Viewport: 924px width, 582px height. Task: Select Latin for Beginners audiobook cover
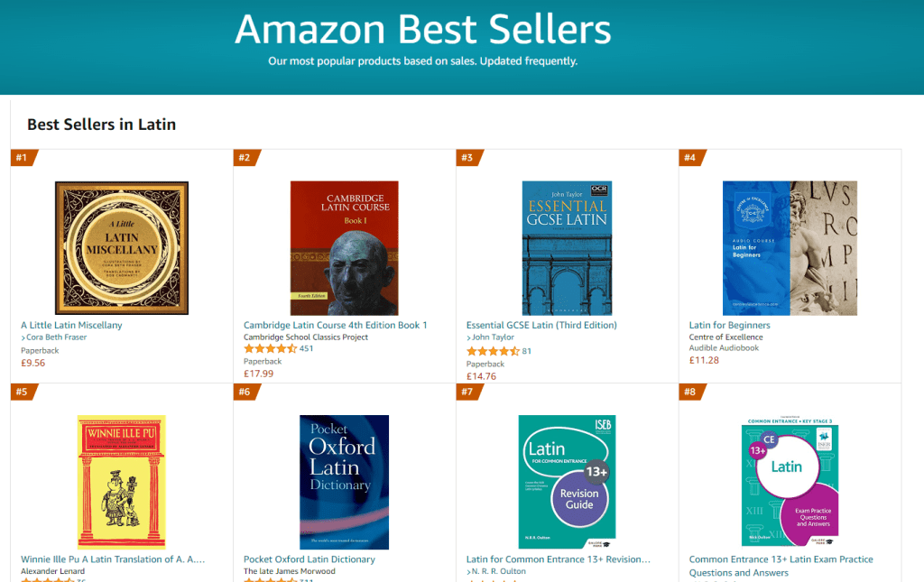(x=790, y=247)
